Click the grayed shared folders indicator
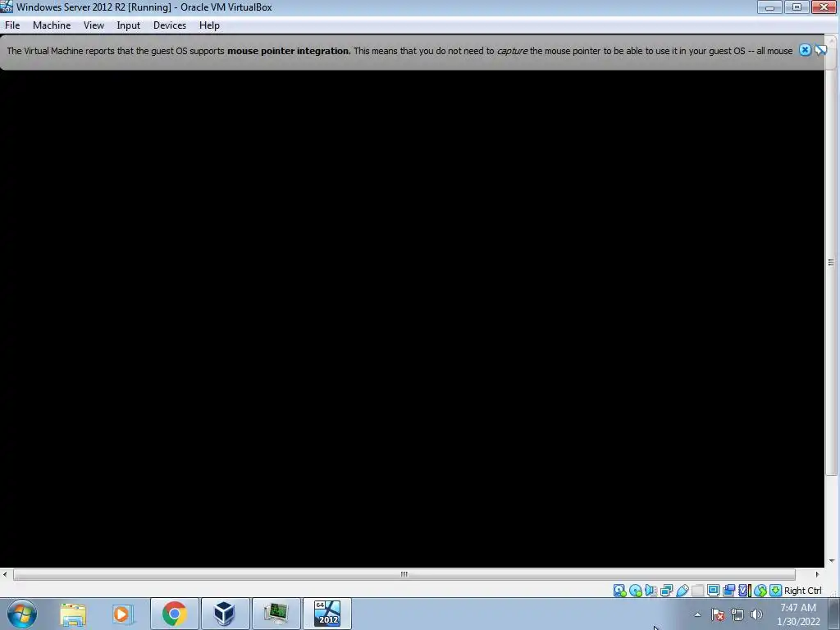840x630 pixels. [x=697, y=591]
